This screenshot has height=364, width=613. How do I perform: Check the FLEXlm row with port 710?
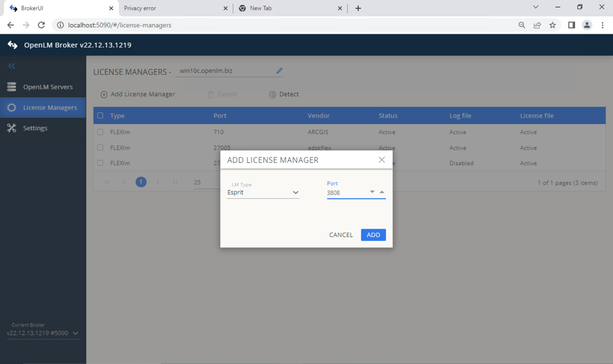[100, 132]
